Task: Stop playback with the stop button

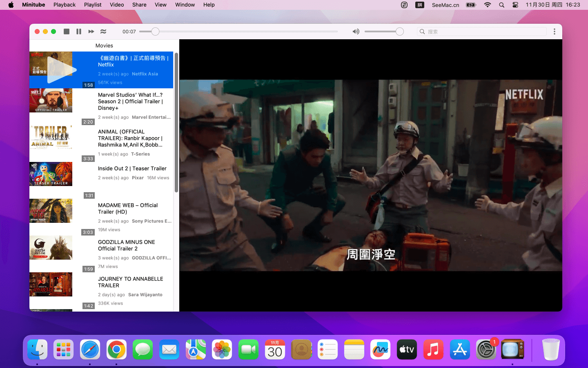Action: [x=67, y=31]
